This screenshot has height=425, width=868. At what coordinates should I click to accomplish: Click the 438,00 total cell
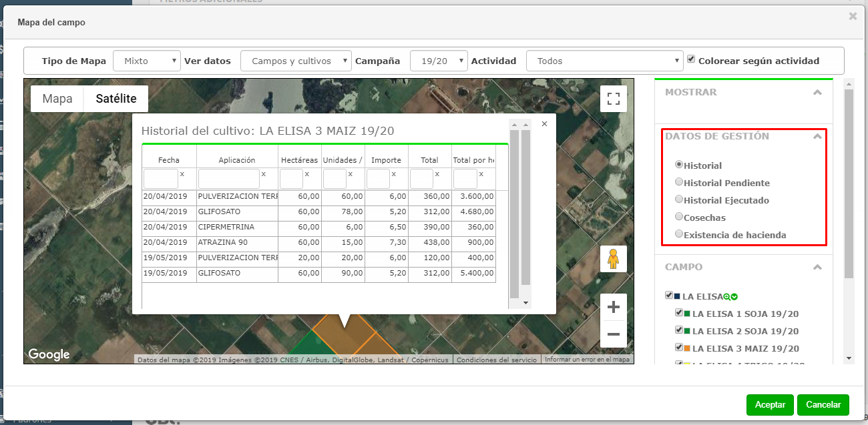[430, 243]
